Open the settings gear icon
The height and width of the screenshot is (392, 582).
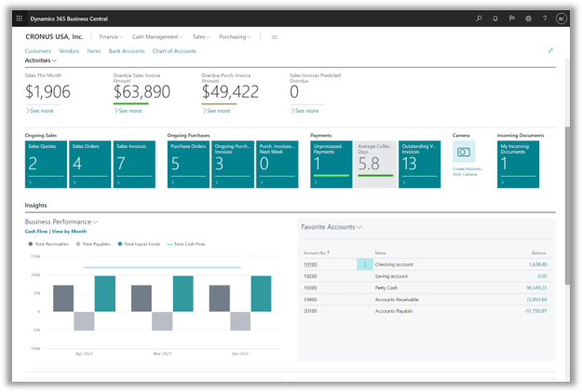click(x=528, y=19)
